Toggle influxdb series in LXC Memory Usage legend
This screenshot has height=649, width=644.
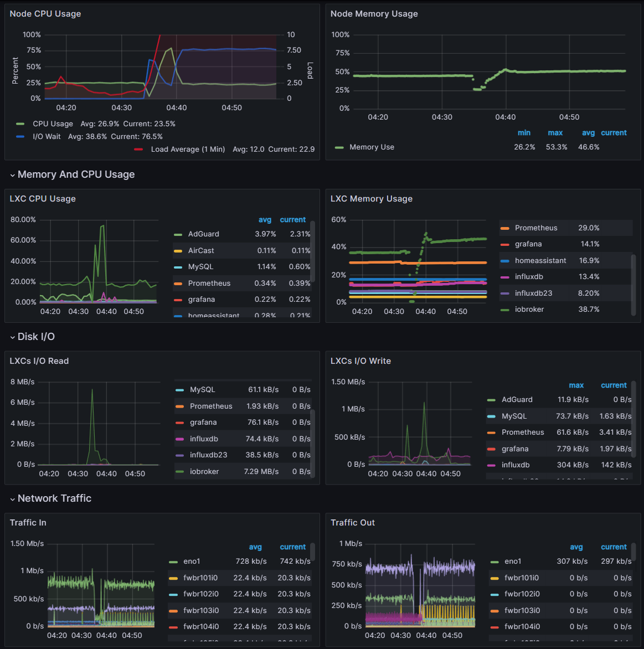pyautogui.click(x=529, y=277)
